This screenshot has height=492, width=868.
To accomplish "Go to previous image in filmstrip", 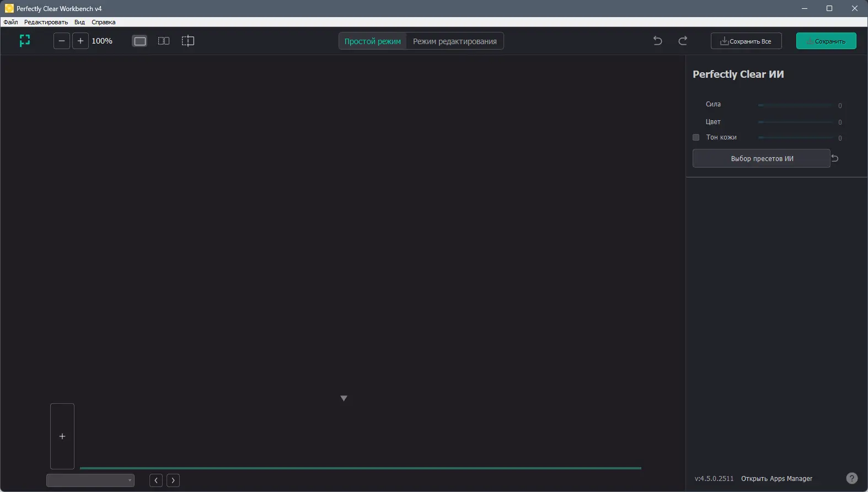I will [156, 480].
